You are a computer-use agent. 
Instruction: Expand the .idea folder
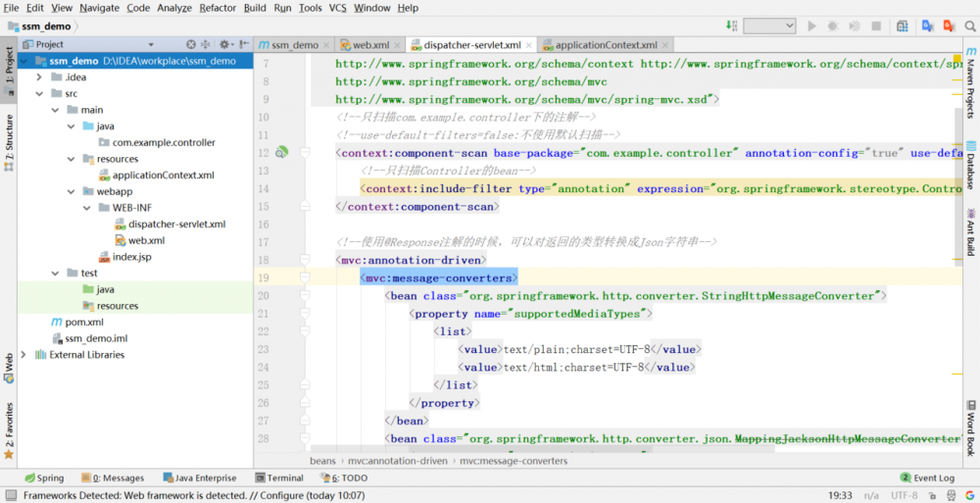[38, 76]
